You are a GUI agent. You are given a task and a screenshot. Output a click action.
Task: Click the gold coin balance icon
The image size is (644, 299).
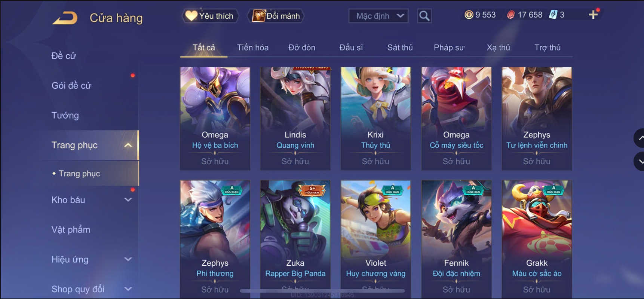pos(469,15)
